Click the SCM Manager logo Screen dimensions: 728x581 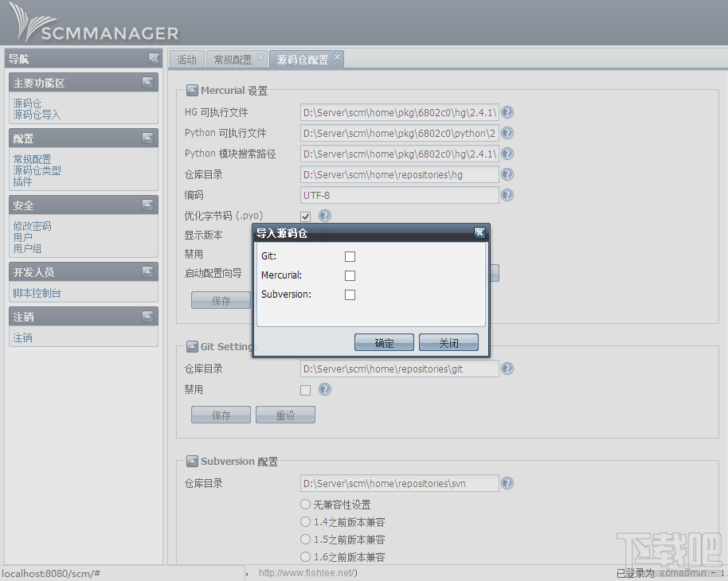point(93,23)
